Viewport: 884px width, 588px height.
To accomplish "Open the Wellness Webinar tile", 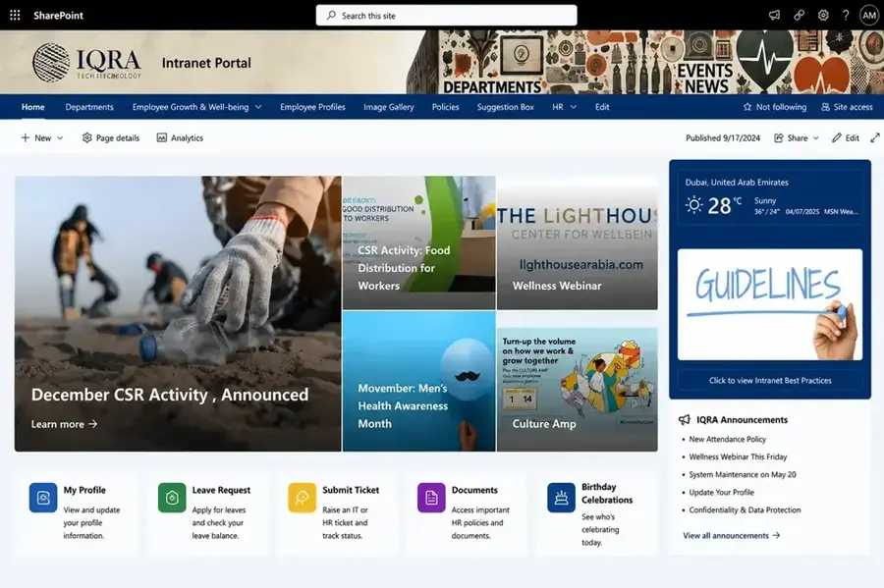I will point(578,242).
